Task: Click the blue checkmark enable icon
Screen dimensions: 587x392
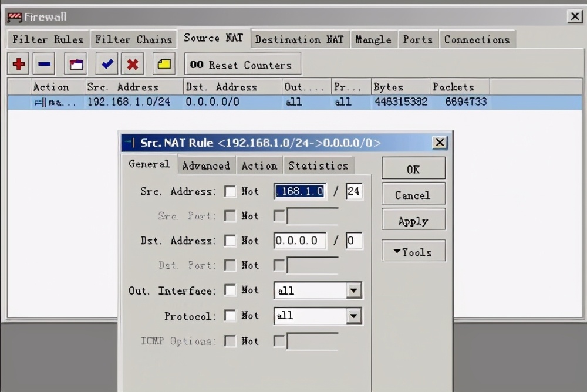Action: (x=106, y=64)
